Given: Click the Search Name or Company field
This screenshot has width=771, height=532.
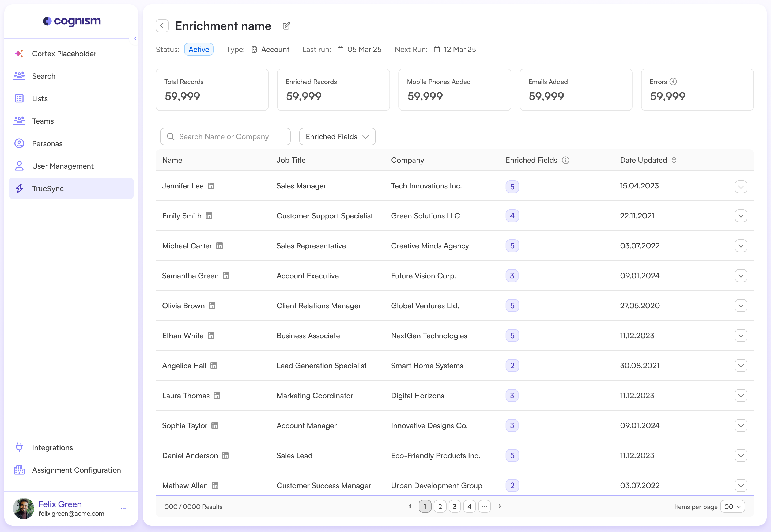Looking at the screenshot, I should coord(225,137).
